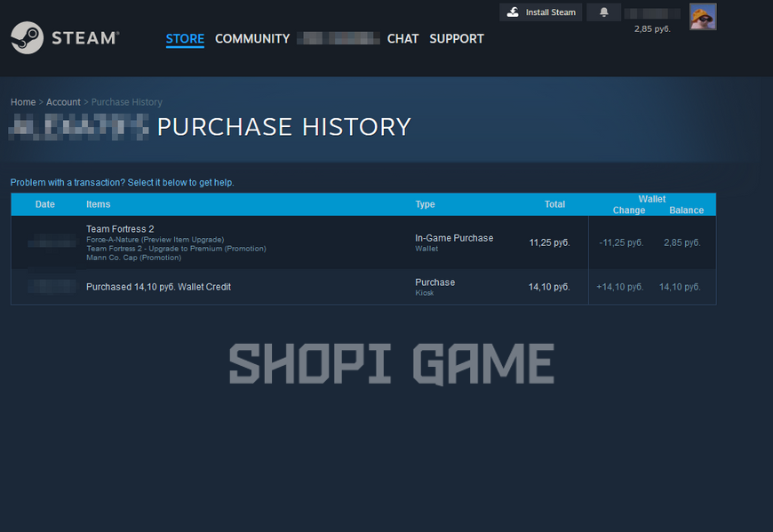Image resolution: width=773 pixels, height=532 pixels.
Task: Click the Install Steam button
Action: click(x=541, y=12)
